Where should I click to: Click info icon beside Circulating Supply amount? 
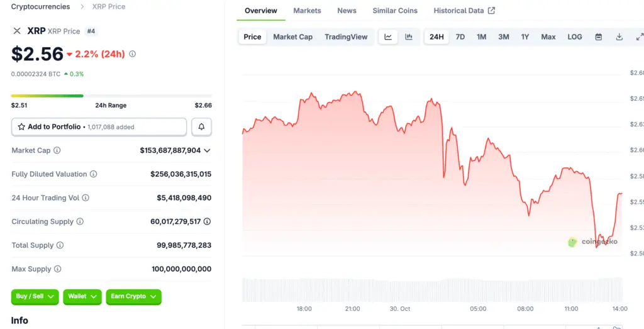[x=207, y=221]
